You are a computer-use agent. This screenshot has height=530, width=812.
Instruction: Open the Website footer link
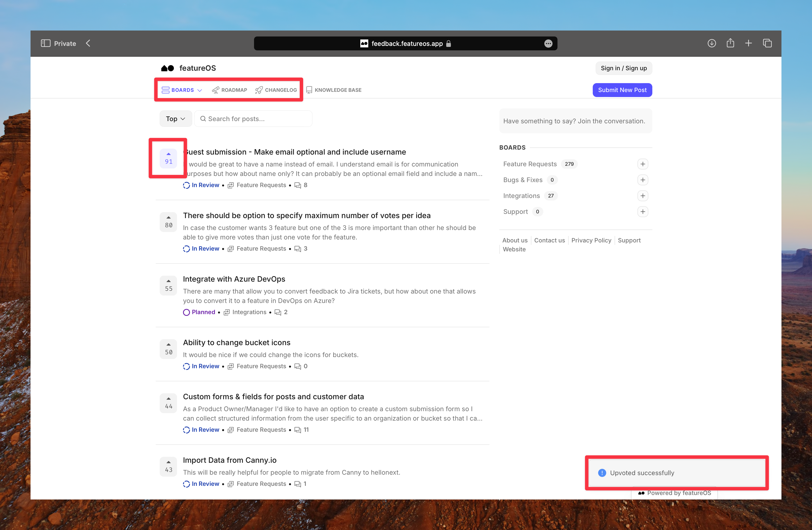pyautogui.click(x=514, y=249)
